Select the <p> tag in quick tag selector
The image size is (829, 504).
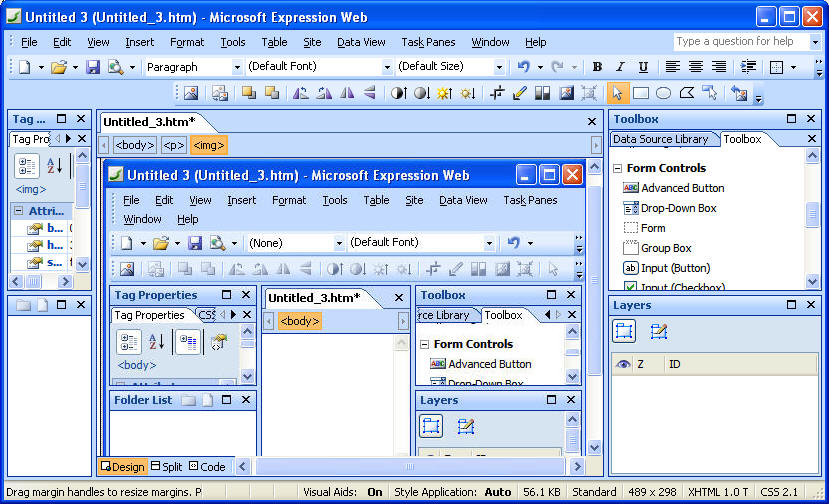click(173, 145)
